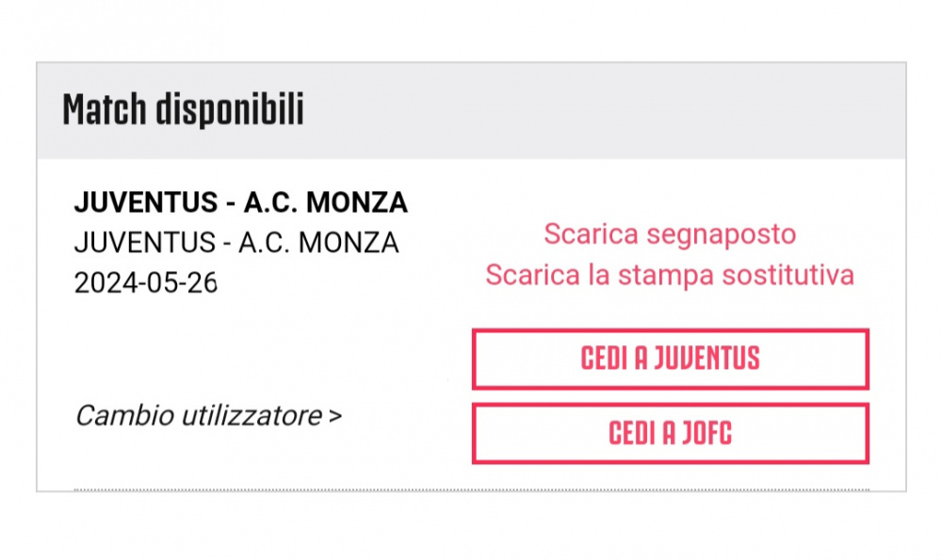Click the non-bold JUVENTUS - A.C. MONZA subtitle

coord(236,243)
